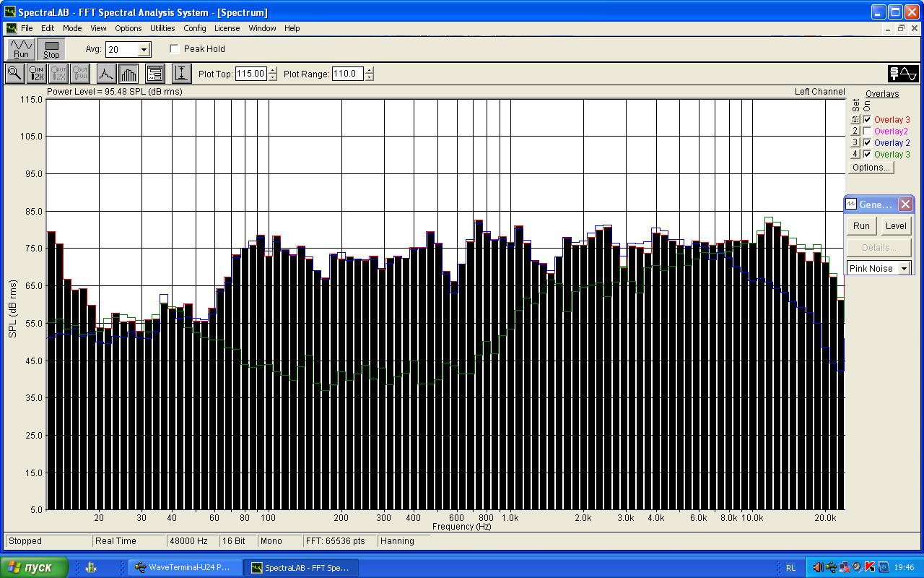The height and width of the screenshot is (578, 924).
Task: Disable the blue Overlay 2 checkbox
Action: coord(867,143)
